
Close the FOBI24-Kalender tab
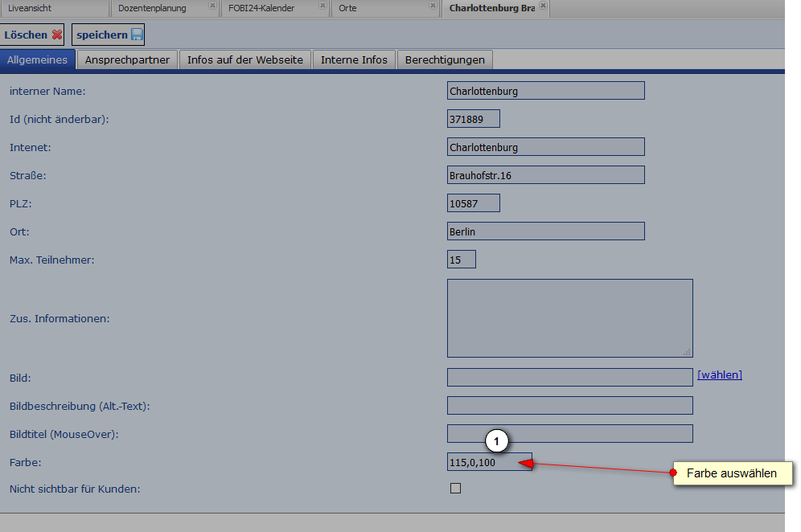coord(322,6)
